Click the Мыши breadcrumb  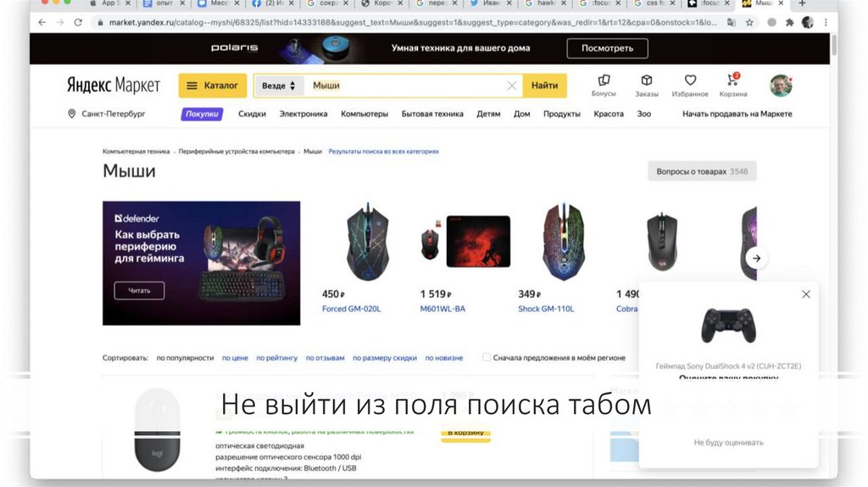[312, 151]
